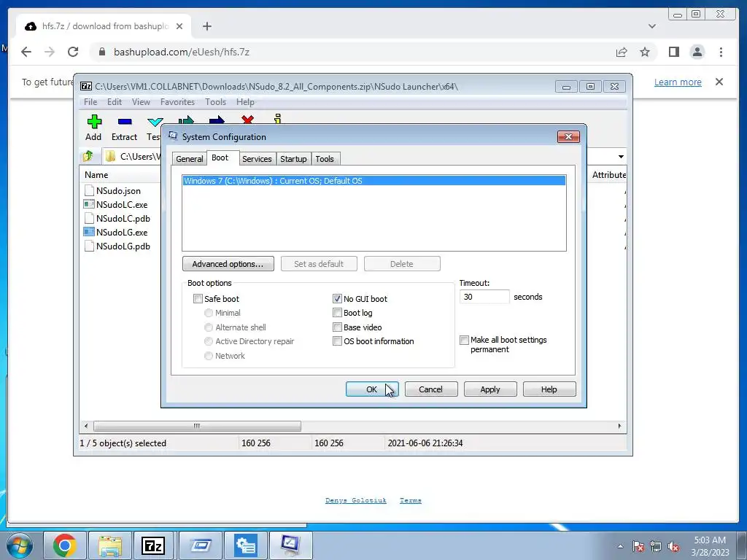Click the network tray icon
This screenshot has width=747, height=560.
(x=656, y=546)
